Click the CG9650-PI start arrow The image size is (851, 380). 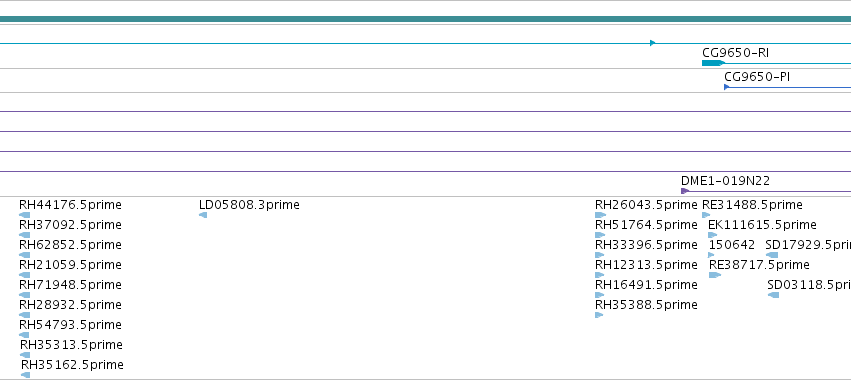[727, 87]
